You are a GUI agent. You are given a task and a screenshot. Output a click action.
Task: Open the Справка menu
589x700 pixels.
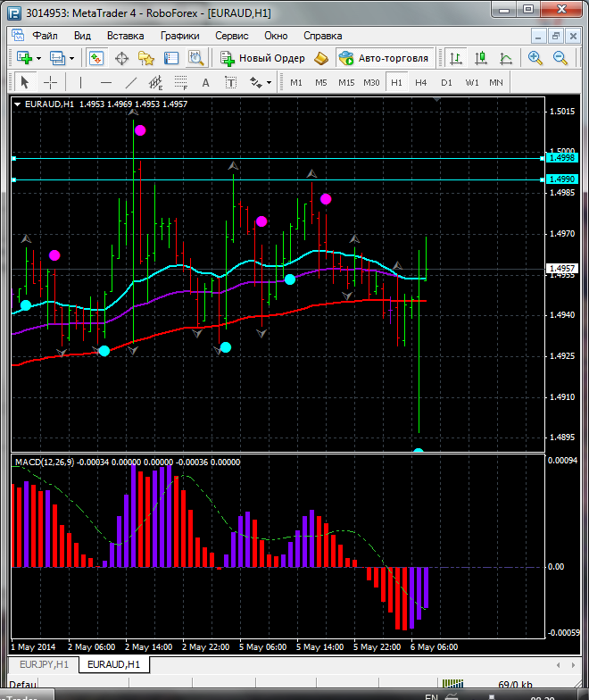(323, 36)
